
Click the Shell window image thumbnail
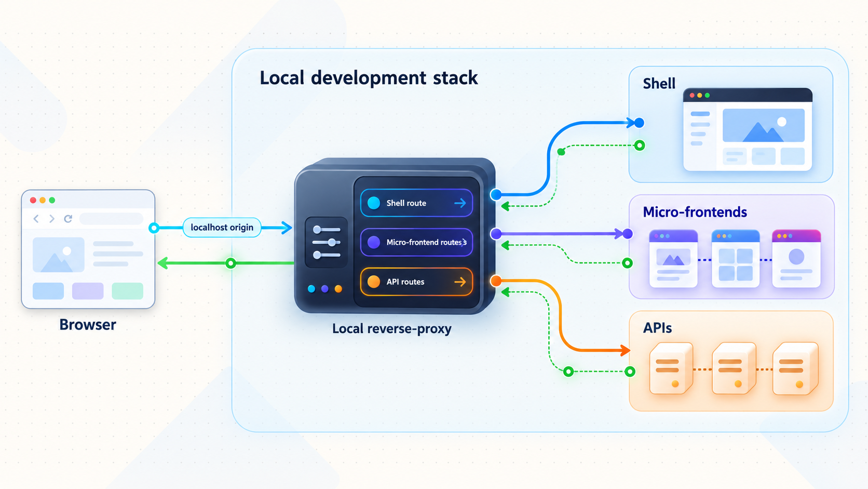coord(764,125)
